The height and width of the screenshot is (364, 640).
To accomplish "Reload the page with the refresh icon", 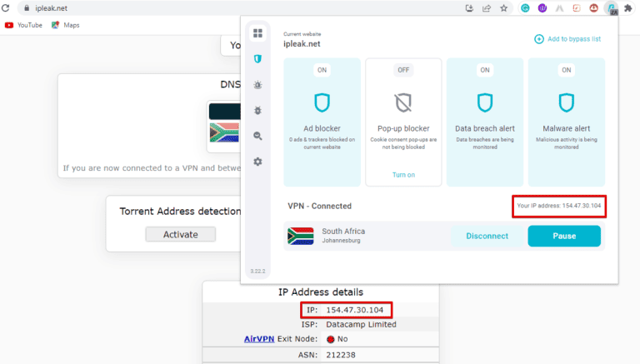I will (x=5, y=7).
